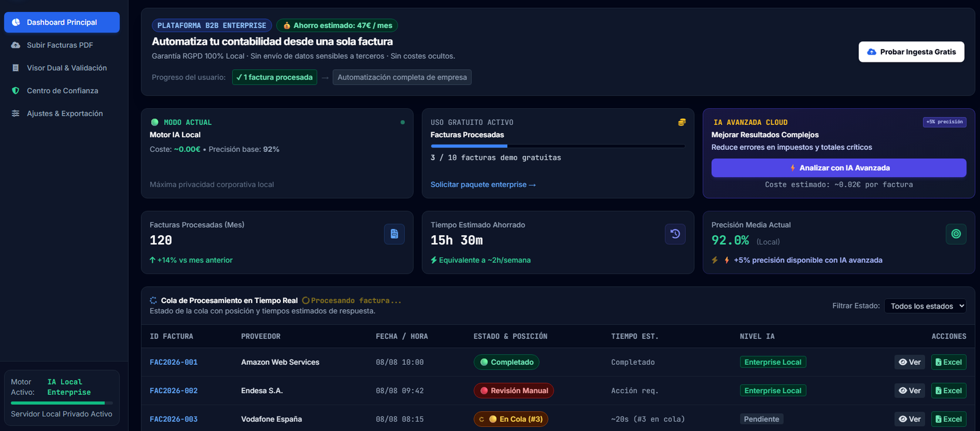The image size is (980, 431).
Task: Click the PLATAFORMA B2B ENTERPRISE badge
Action: (x=212, y=26)
